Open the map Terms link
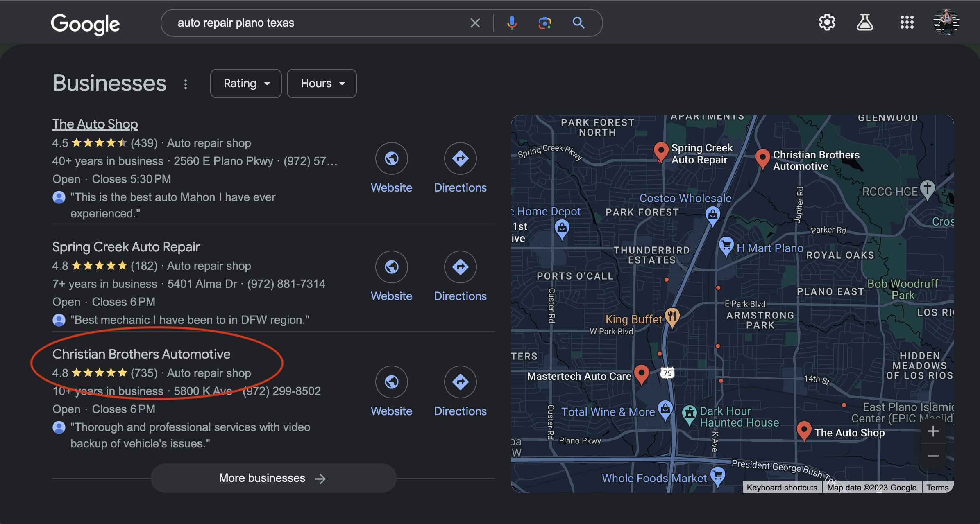Viewport: 980px width, 524px height. pos(937,488)
